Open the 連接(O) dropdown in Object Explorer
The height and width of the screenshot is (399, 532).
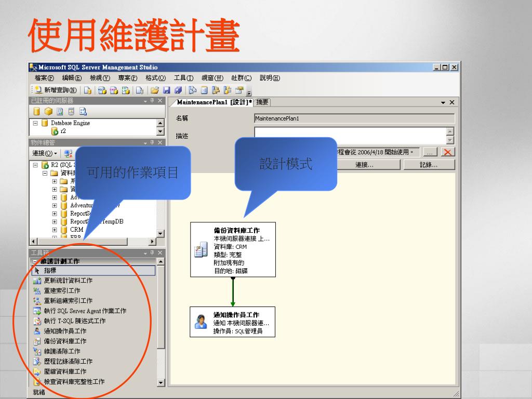[45, 153]
